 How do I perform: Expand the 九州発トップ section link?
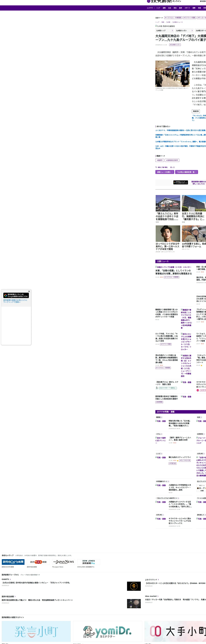[164, 30]
